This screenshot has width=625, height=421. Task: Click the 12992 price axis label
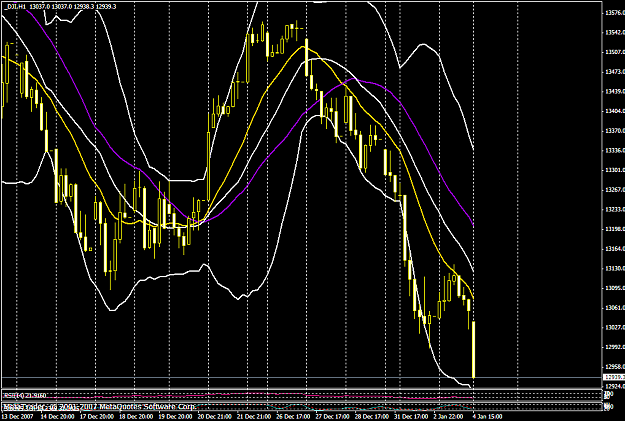615,347
